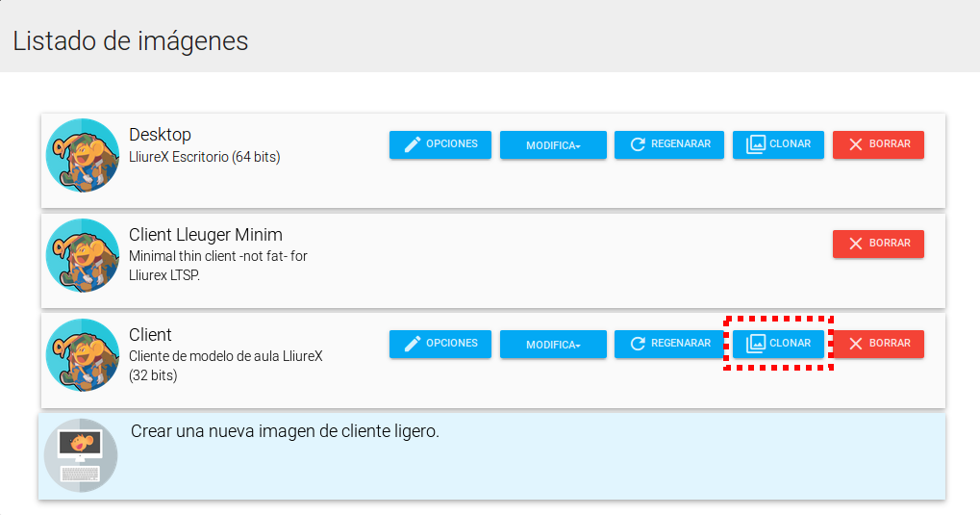Image resolution: width=980 pixels, height=515 pixels.
Task: Click the refresh icon for Desktop image
Action: click(638, 144)
